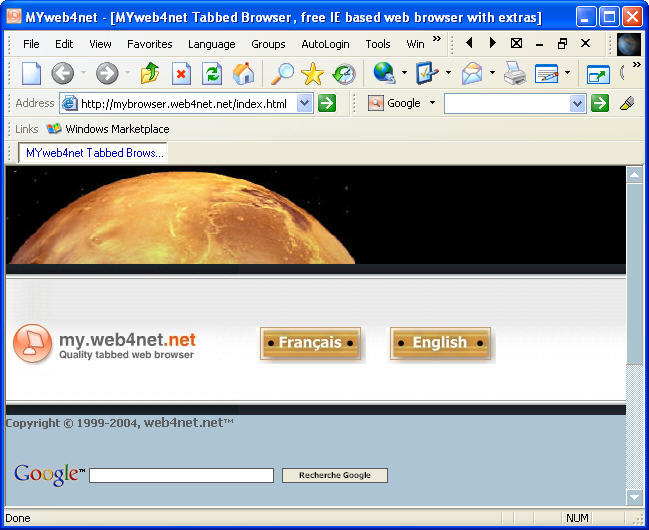Open the Google search engine dropdown

point(433,102)
